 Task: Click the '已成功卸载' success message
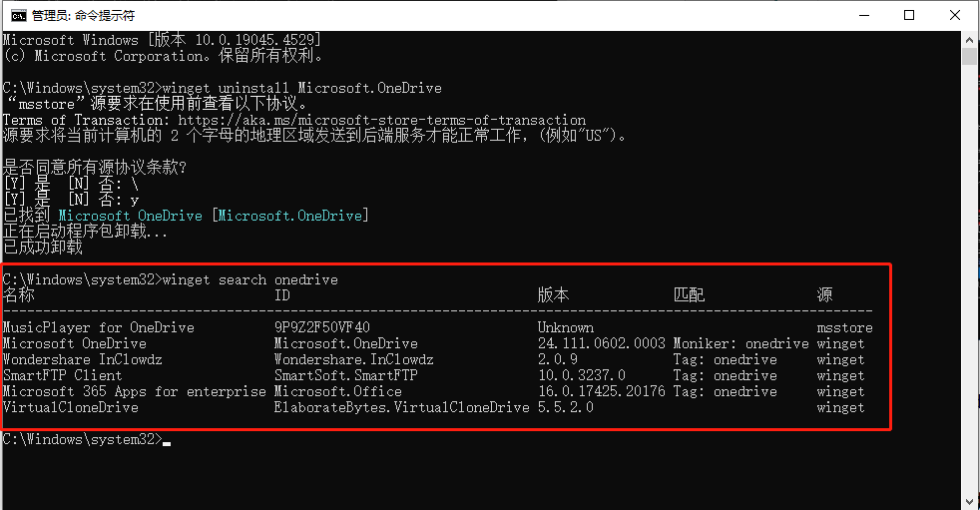click(x=43, y=248)
